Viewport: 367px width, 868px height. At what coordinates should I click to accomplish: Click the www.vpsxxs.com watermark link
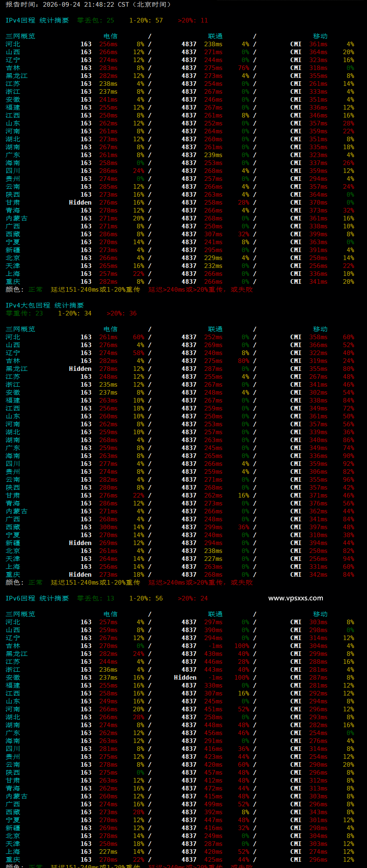(295, 598)
